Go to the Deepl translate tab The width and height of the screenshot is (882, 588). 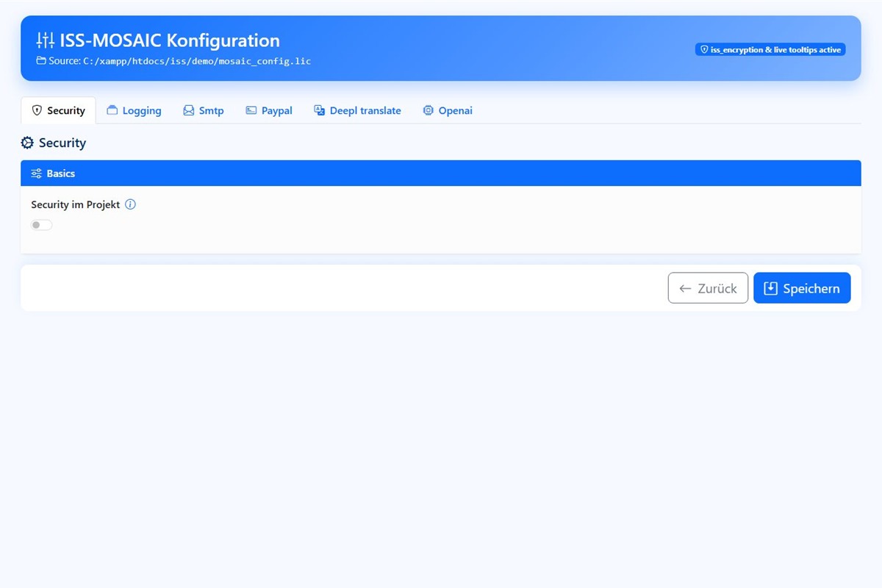[357, 110]
